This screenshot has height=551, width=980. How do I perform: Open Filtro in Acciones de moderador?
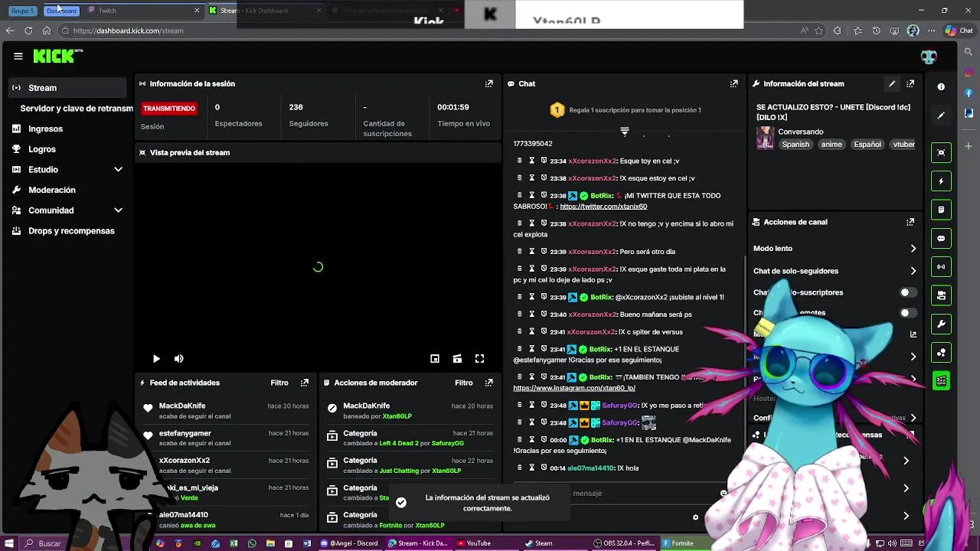463,383
